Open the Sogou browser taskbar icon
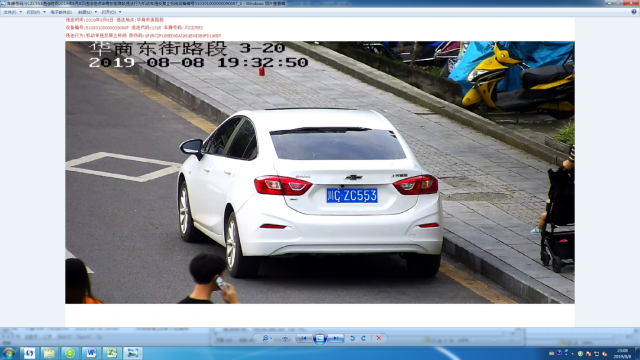 pyautogui.click(x=29, y=353)
